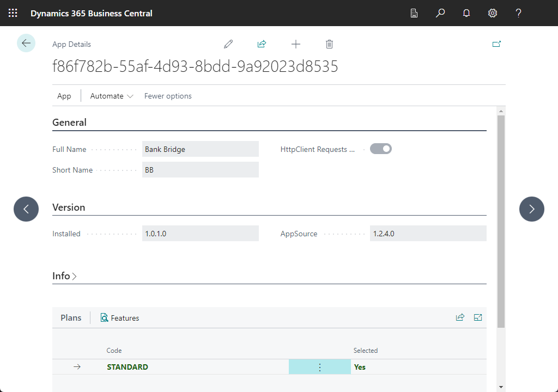Click the search magnifier icon
This screenshot has height=392, width=558.
pos(440,13)
